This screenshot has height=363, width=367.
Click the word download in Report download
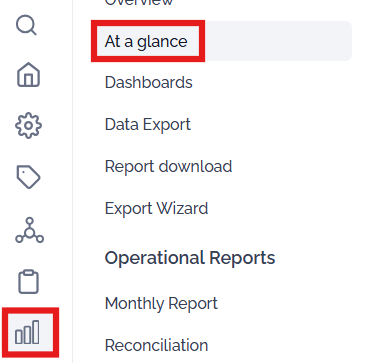click(x=195, y=166)
